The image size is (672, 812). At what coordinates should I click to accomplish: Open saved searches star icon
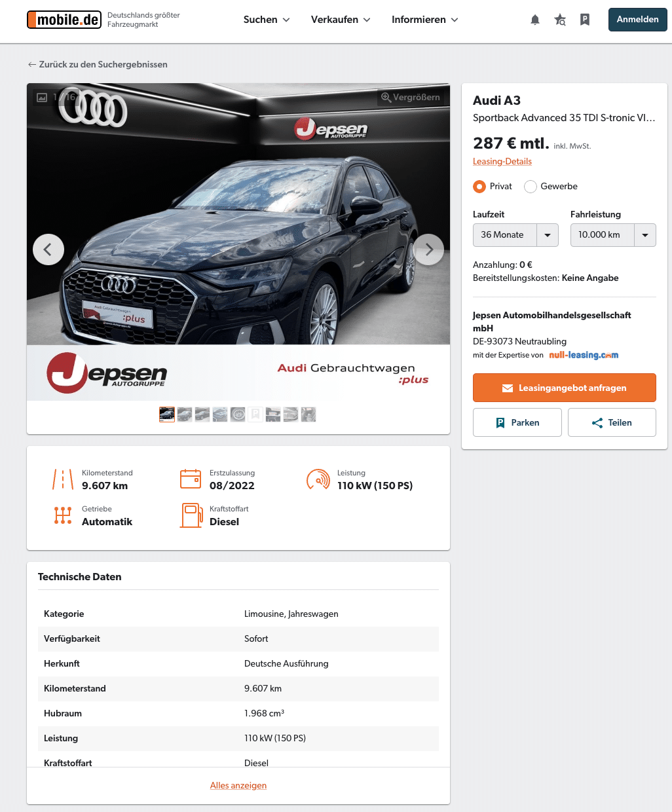560,20
